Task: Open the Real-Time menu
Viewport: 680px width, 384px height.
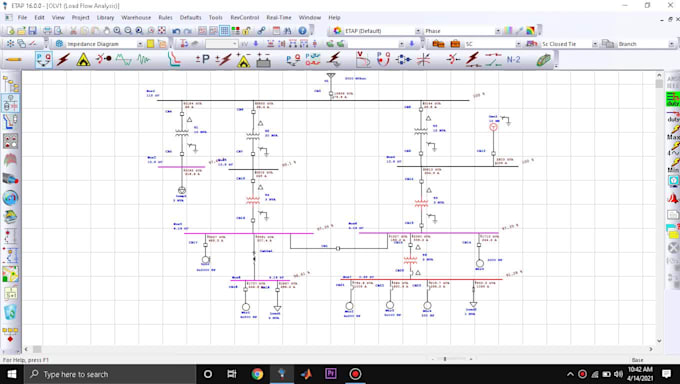Action: point(279,17)
